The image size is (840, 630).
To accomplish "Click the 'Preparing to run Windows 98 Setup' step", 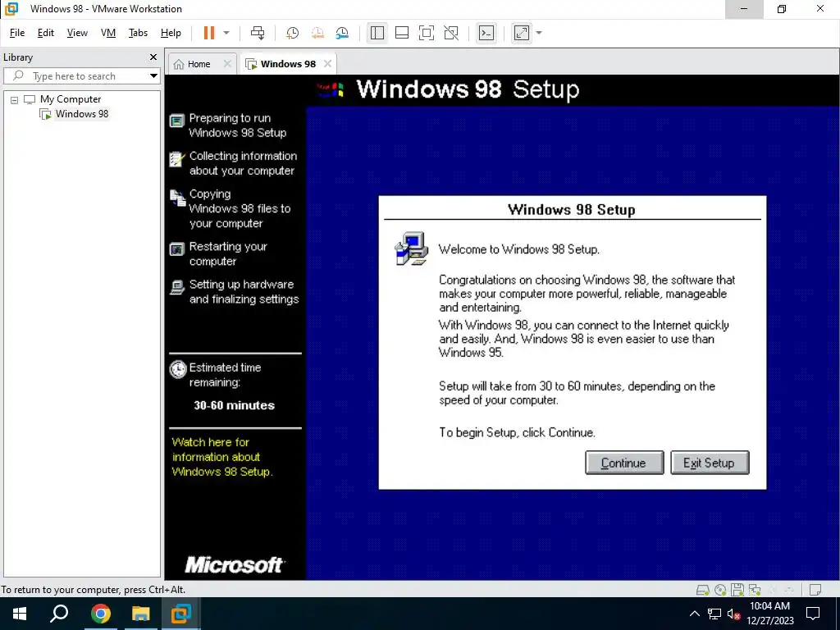I will pos(237,126).
